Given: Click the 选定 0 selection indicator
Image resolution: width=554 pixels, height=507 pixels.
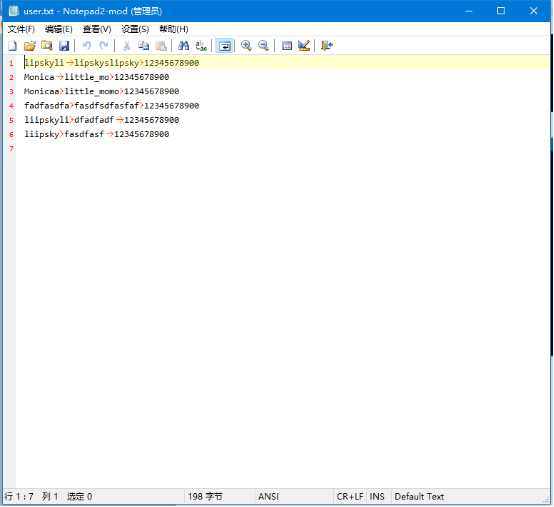Looking at the screenshot, I should coord(79,497).
